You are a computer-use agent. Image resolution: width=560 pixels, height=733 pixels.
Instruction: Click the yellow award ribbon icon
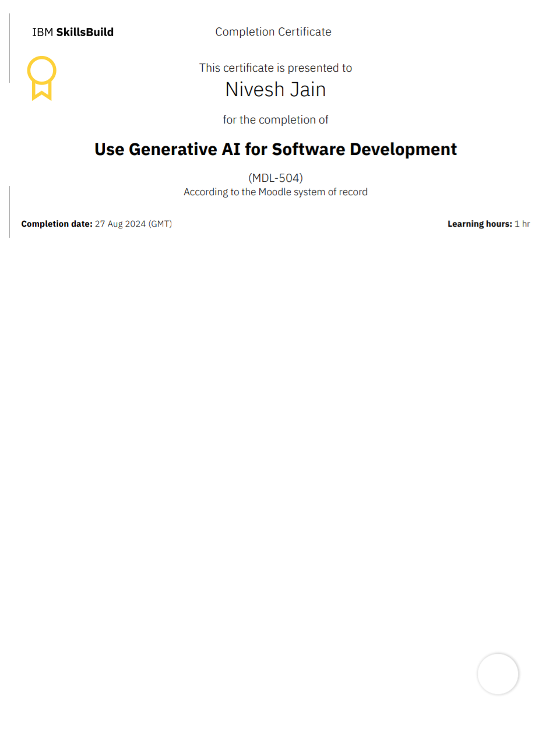(41, 77)
